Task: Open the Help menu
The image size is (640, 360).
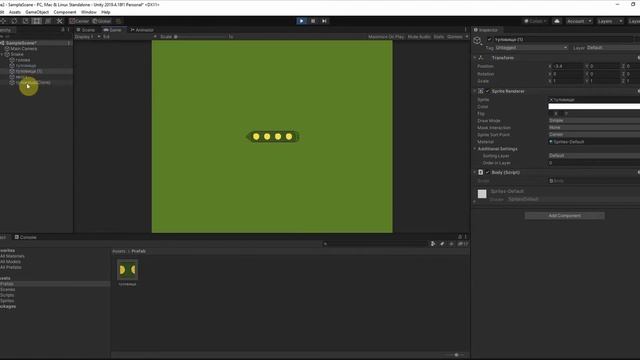Action: tap(106, 12)
